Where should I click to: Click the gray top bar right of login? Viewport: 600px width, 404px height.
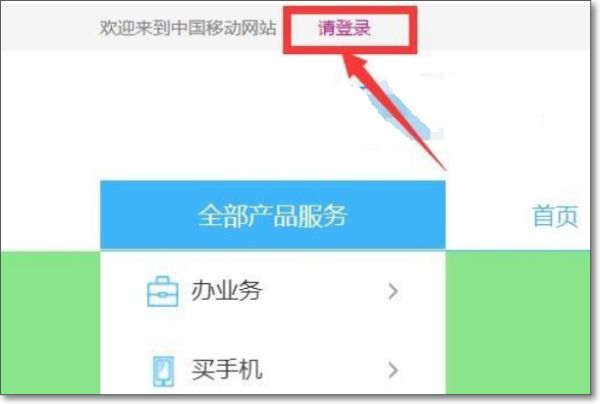click(x=503, y=27)
